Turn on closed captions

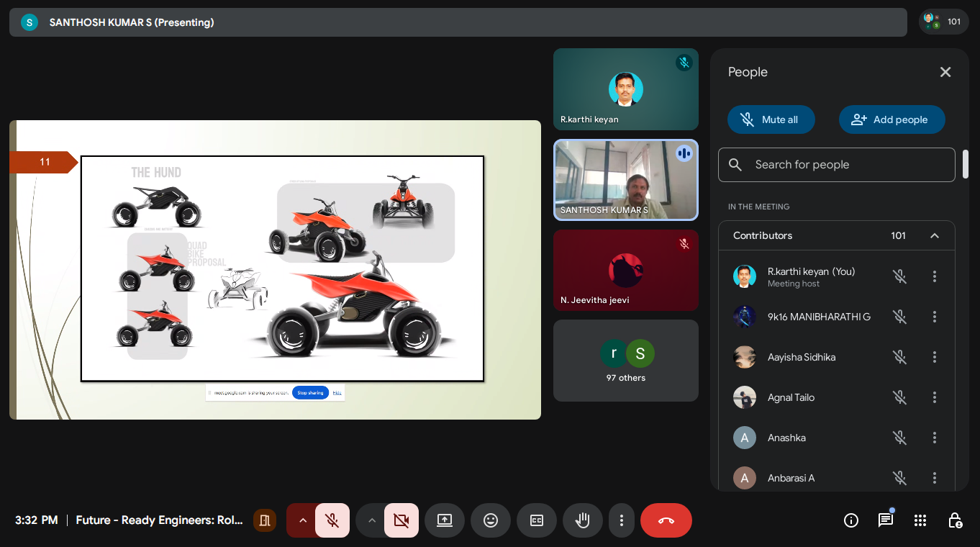pyautogui.click(x=537, y=520)
